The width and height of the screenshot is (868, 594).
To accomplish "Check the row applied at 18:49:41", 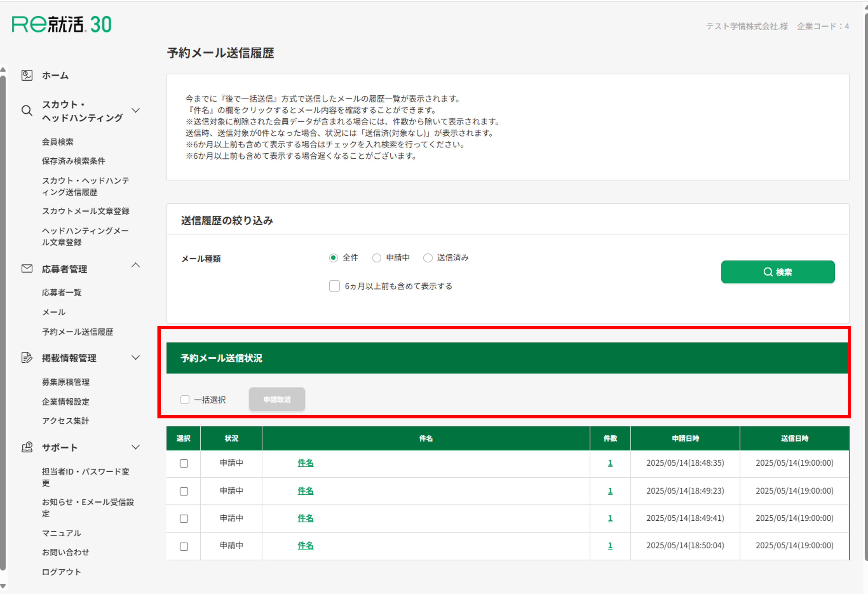I will click(184, 519).
